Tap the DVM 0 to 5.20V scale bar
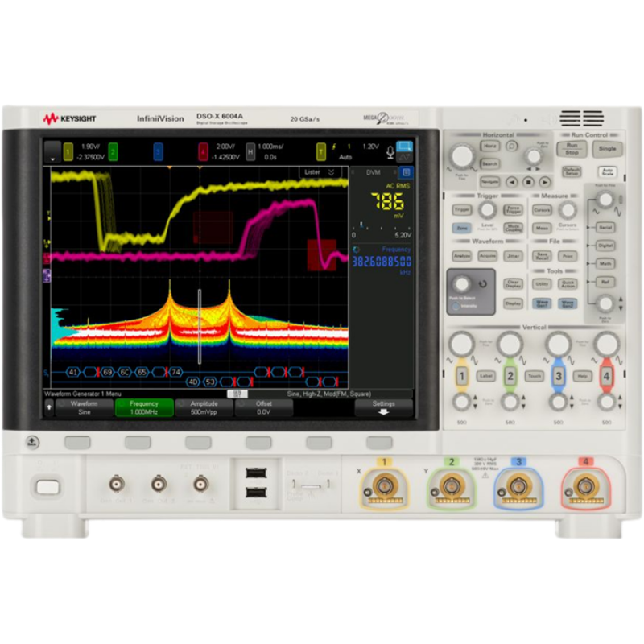The image size is (644, 644). (x=382, y=230)
